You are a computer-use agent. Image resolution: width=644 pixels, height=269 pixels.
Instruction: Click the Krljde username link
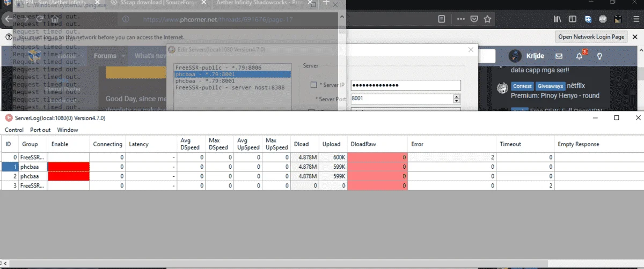pyautogui.click(x=535, y=56)
